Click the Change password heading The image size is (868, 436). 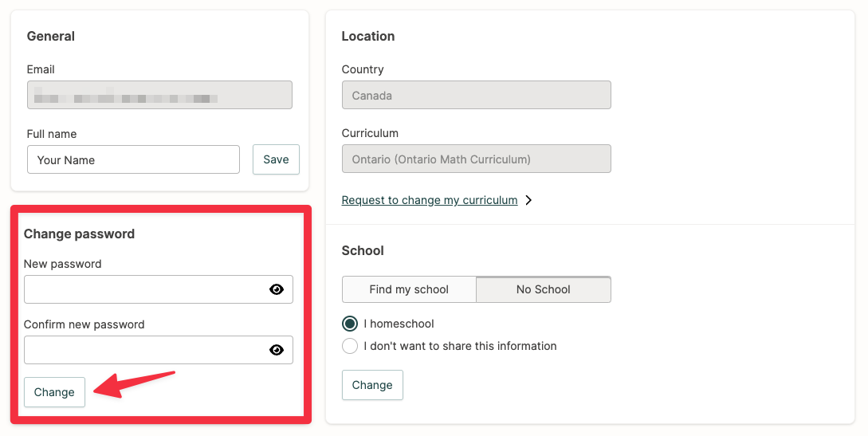[79, 234]
